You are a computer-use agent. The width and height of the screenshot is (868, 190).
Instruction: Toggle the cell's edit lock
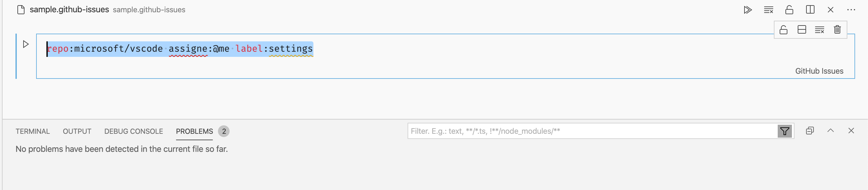pyautogui.click(x=784, y=30)
